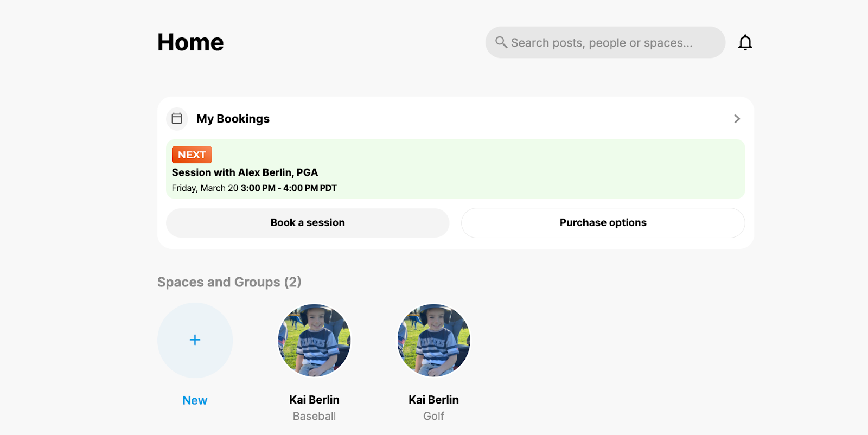Click the magnifying glass search icon

pyautogui.click(x=501, y=42)
